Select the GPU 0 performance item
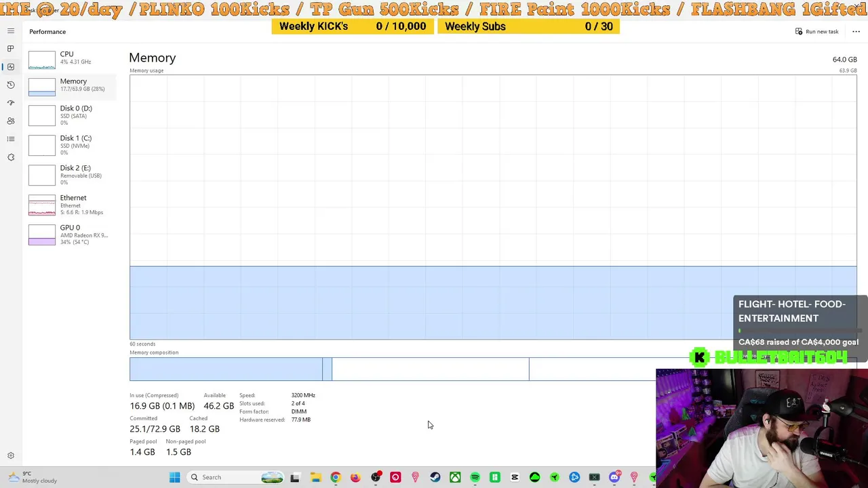Image resolution: width=868 pixels, height=488 pixels. 71,235
